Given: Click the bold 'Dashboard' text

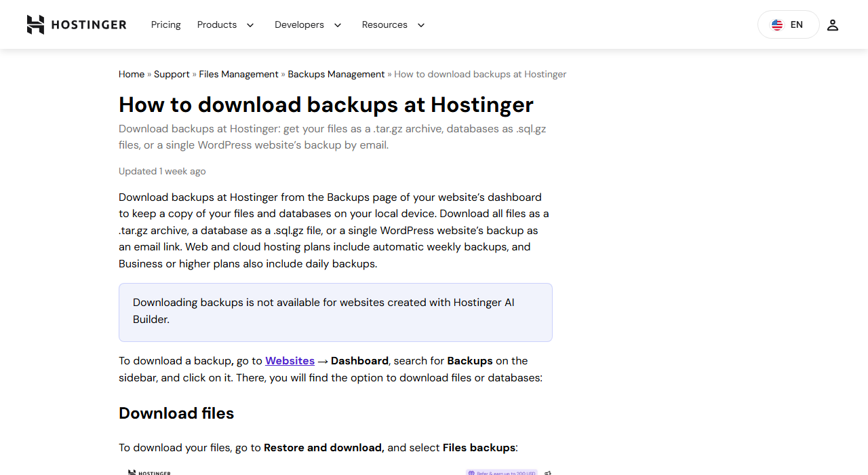Looking at the screenshot, I should [359, 360].
